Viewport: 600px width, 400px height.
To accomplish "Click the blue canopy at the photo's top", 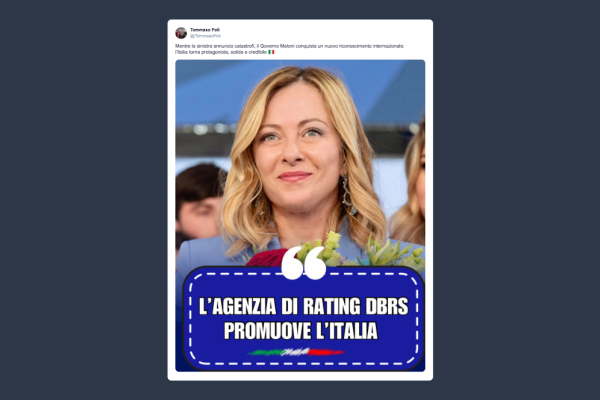I will [x=300, y=90].
